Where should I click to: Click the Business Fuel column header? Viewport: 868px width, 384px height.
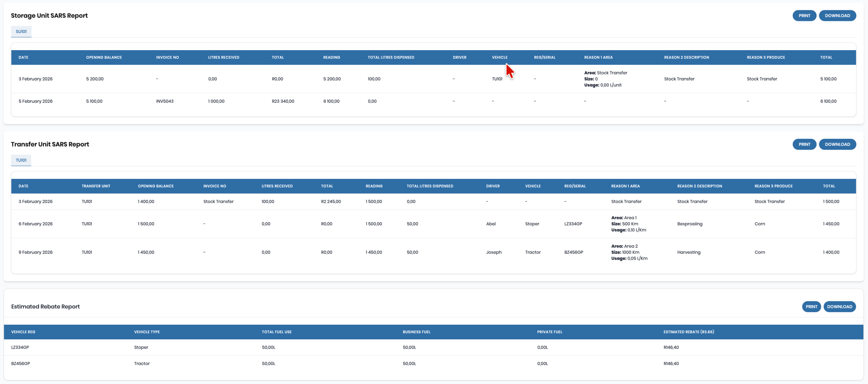coord(416,332)
